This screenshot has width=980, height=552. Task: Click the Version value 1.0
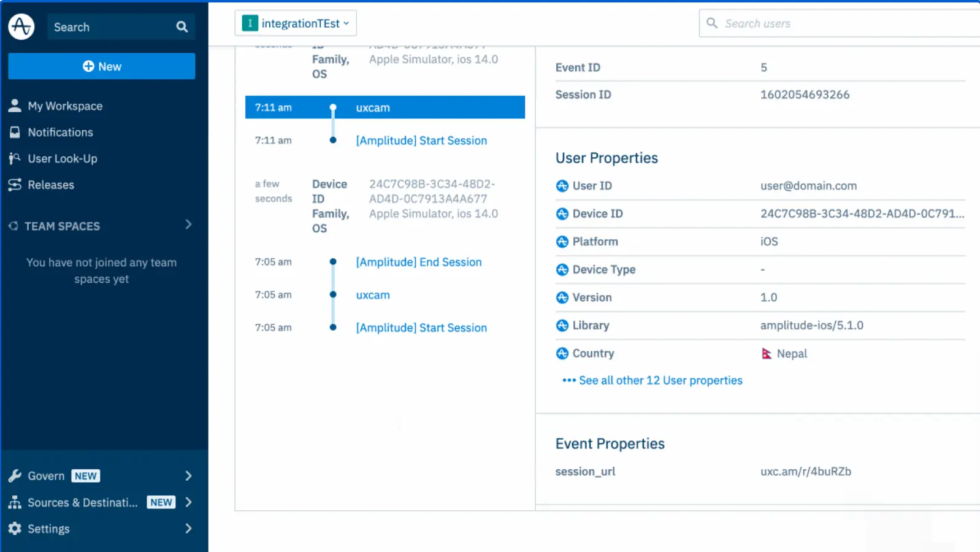tap(769, 297)
